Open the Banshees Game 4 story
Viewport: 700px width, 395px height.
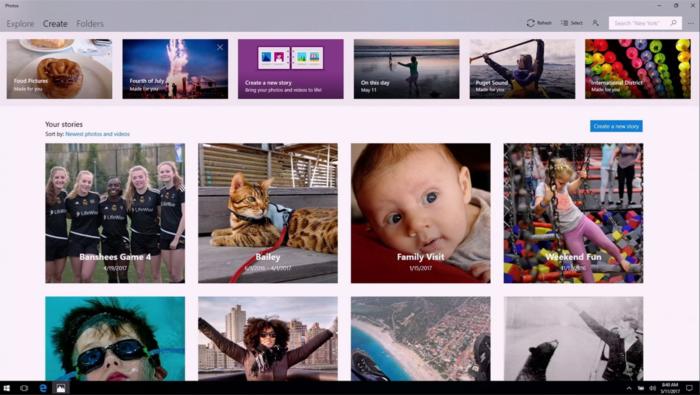pyautogui.click(x=115, y=213)
